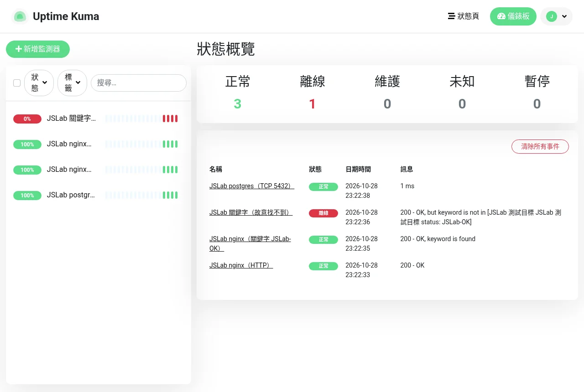Tick the select-all monitors checkbox

pyautogui.click(x=17, y=83)
